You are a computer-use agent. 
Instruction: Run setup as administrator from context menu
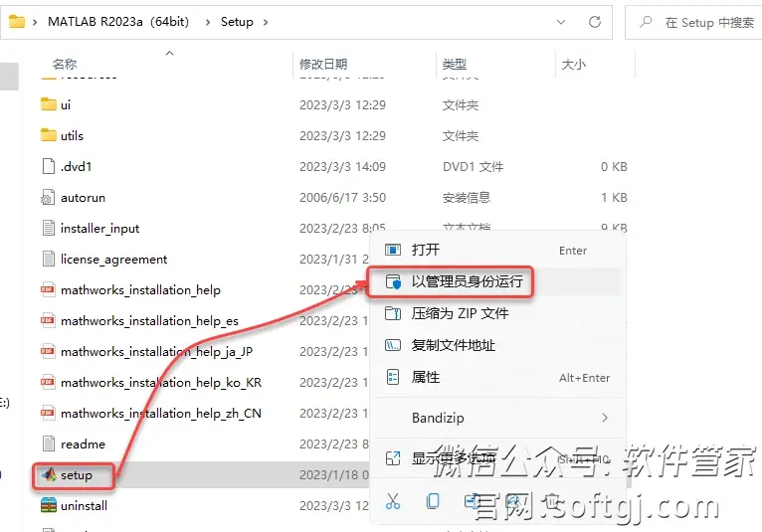(x=496, y=281)
